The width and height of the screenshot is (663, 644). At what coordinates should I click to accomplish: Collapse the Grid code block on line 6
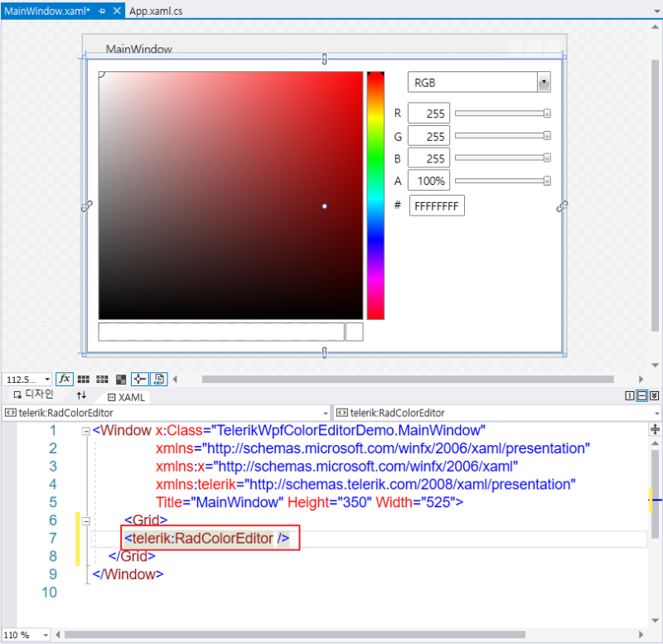86,521
